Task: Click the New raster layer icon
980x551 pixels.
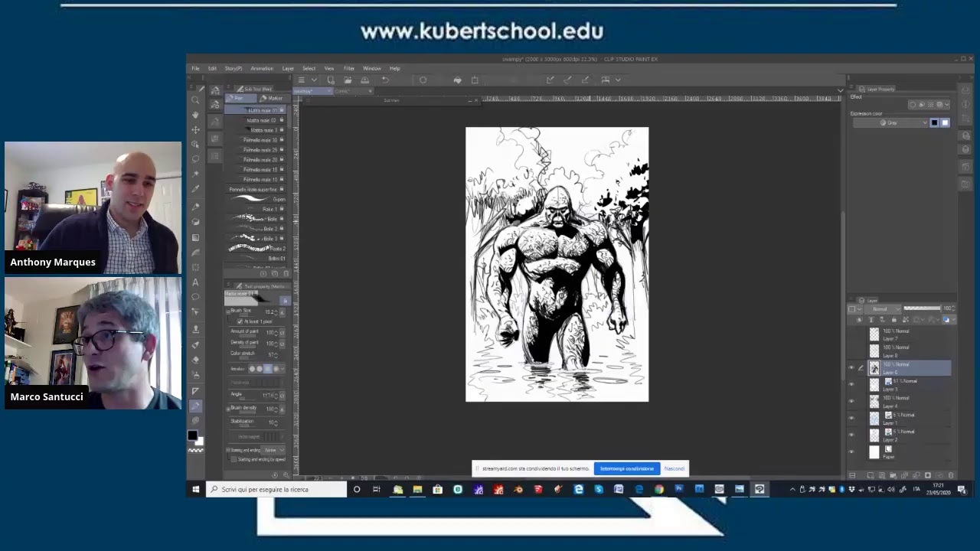Action: point(871,475)
